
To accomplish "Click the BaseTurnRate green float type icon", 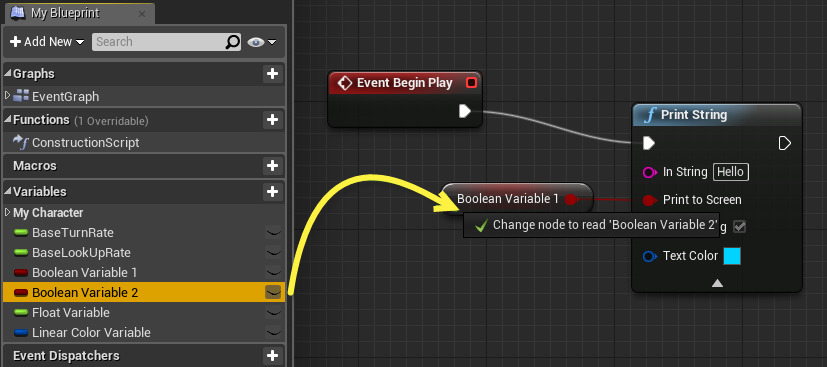I will pos(21,233).
